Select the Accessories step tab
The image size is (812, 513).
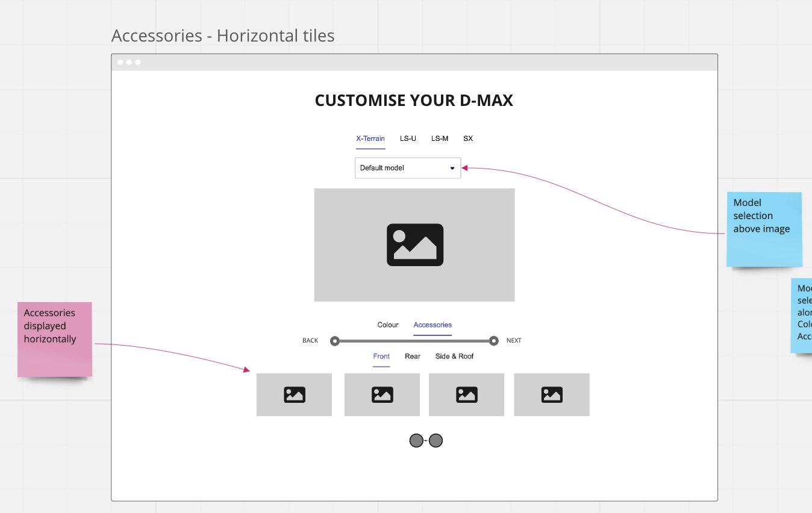coord(433,325)
